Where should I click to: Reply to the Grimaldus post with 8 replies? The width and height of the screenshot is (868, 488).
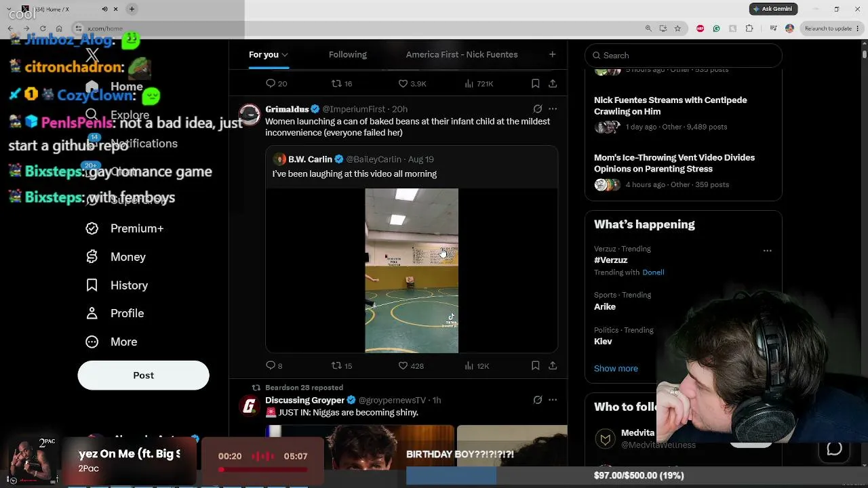click(274, 366)
